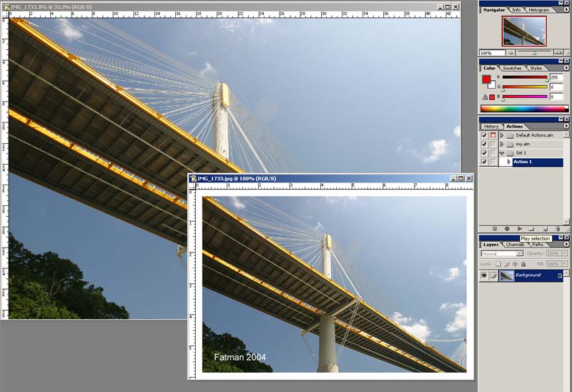Click document icon in IMG_1733.JPG 33.3% title bar
Viewport: 572px width, 392px height.
tap(6, 6)
